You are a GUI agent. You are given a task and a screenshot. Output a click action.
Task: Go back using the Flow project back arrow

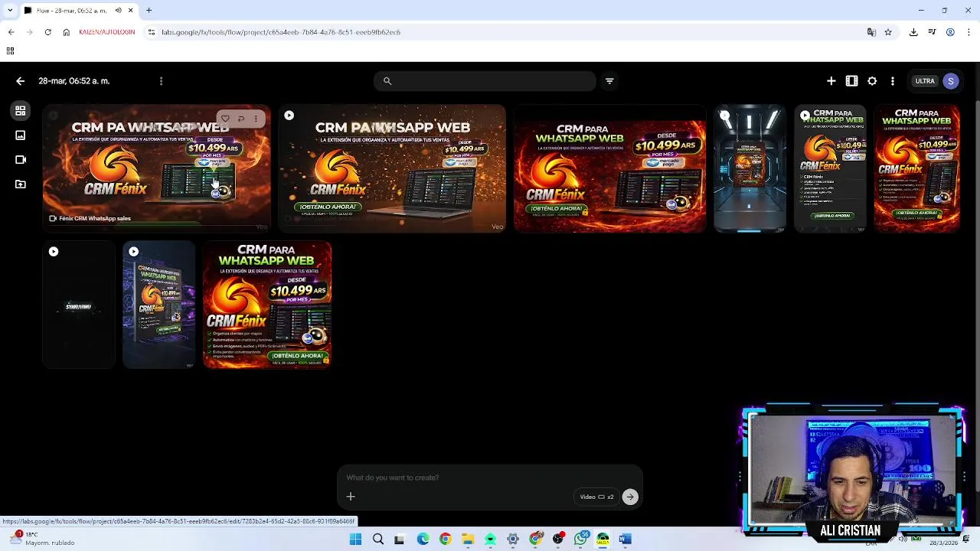[x=21, y=81]
